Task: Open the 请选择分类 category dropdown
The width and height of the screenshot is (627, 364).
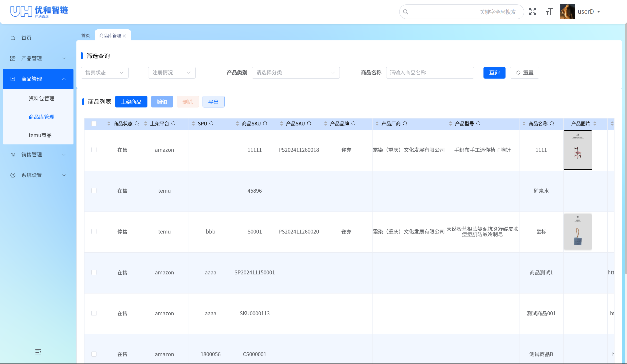Action: pyautogui.click(x=296, y=73)
